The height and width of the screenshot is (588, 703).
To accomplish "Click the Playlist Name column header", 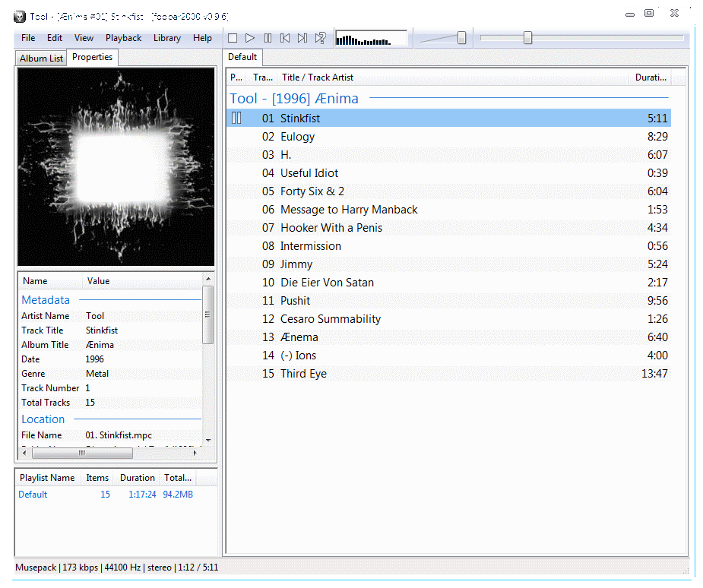I will (x=48, y=478).
